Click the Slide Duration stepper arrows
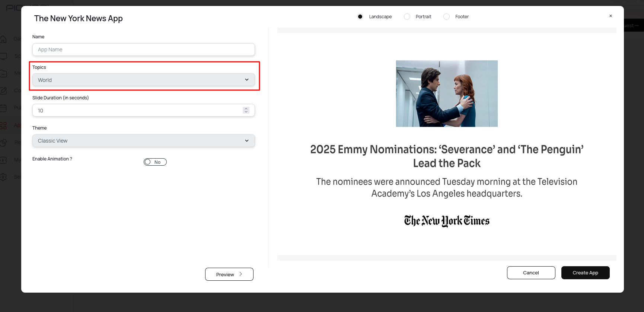The image size is (644, 312). pyautogui.click(x=246, y=110)
